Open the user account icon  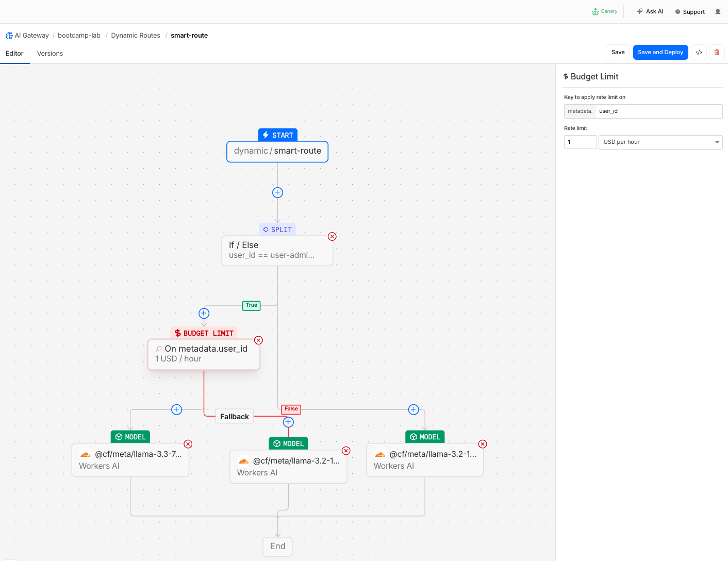click(718, 11)
